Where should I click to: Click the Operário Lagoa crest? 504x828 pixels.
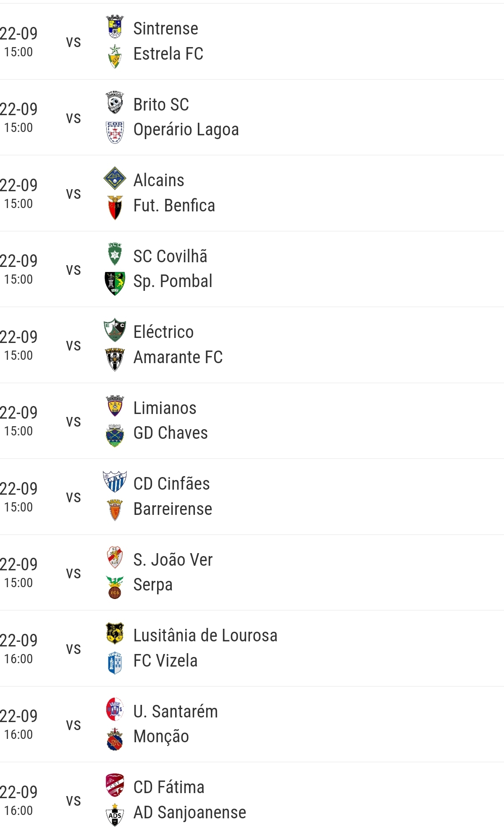(x=115, y=132)
